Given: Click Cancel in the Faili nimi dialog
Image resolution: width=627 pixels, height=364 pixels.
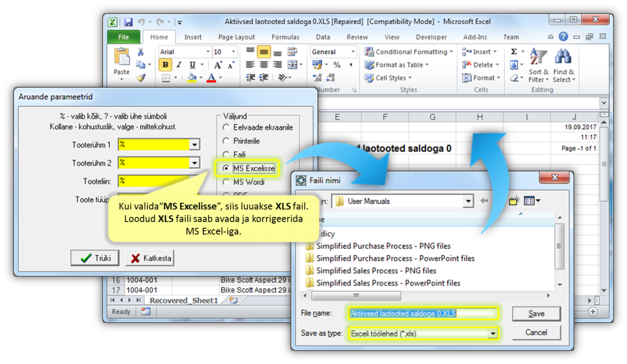Looking at the screenshot, I should tap(536, 332).
